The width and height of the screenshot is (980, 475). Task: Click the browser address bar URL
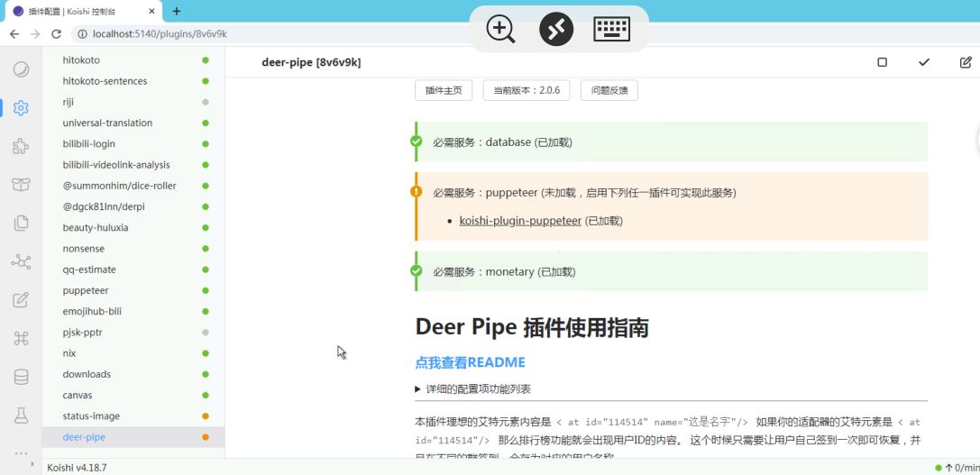[x=160, y=33]
